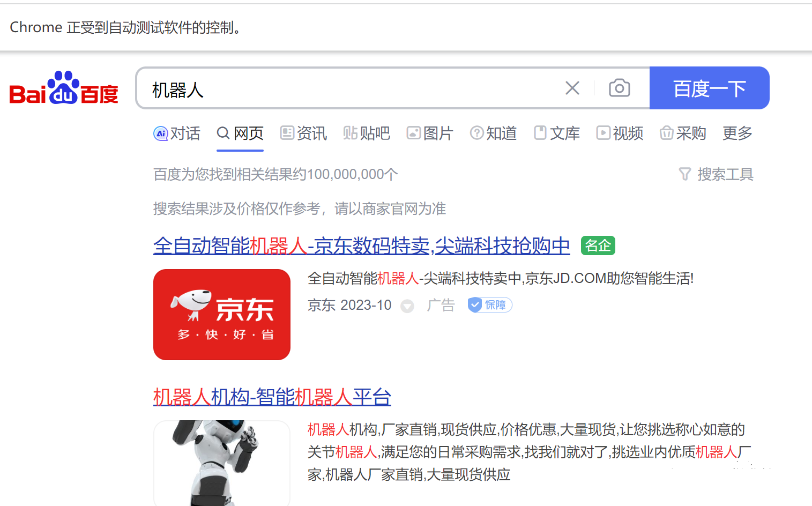Viewport: 812px width, 506px height.
Task: Go to the 贴吧 tab
Action: tap(367, 133)
